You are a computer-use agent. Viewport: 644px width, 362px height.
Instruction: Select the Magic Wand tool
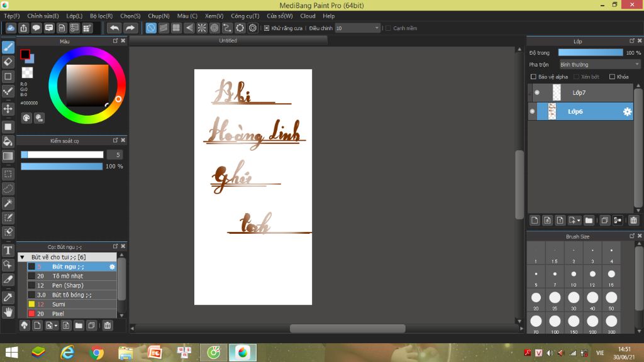click(8, 203)
